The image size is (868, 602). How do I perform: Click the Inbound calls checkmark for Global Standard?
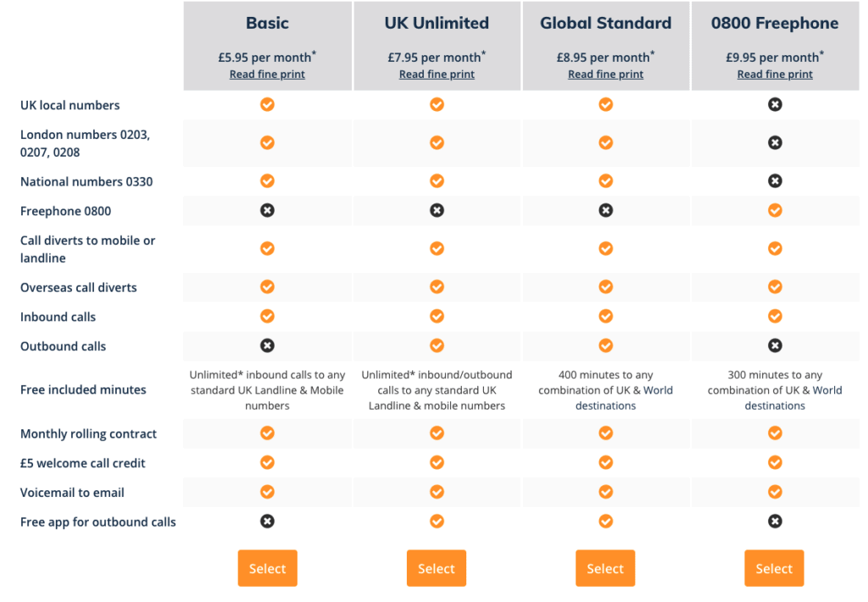pos(605,315)
